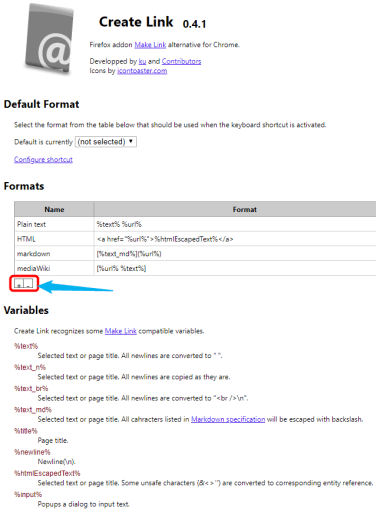Open the Contributors link
Screen dimensions: 376x510
coord(181,61)
